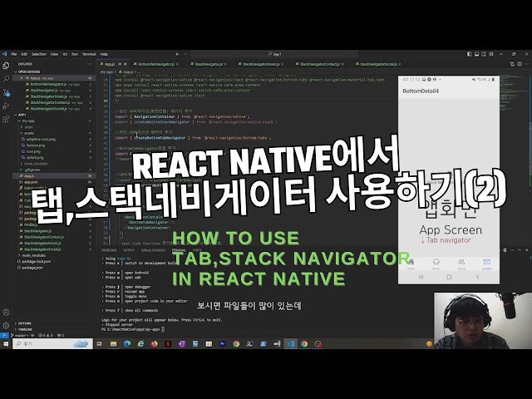This screenshot has width=532, height=399.
Task: Open the Help menu
Action: click(104, 54)
